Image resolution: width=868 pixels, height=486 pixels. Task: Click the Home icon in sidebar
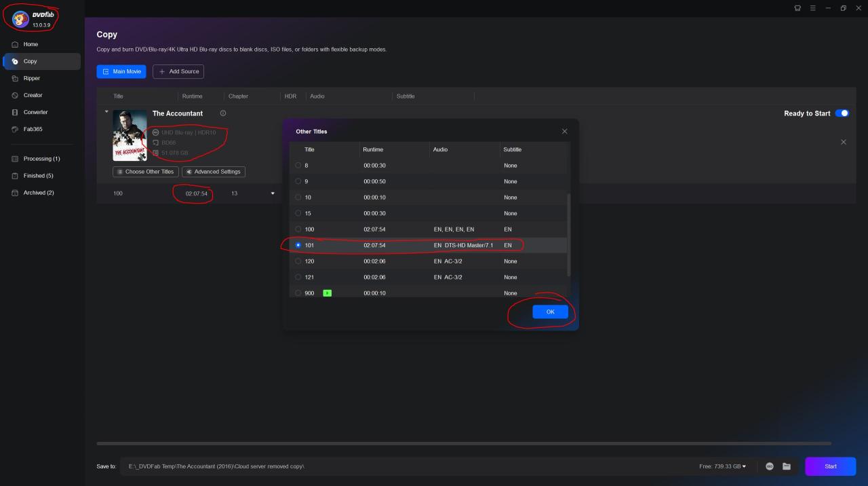(15, 44)
